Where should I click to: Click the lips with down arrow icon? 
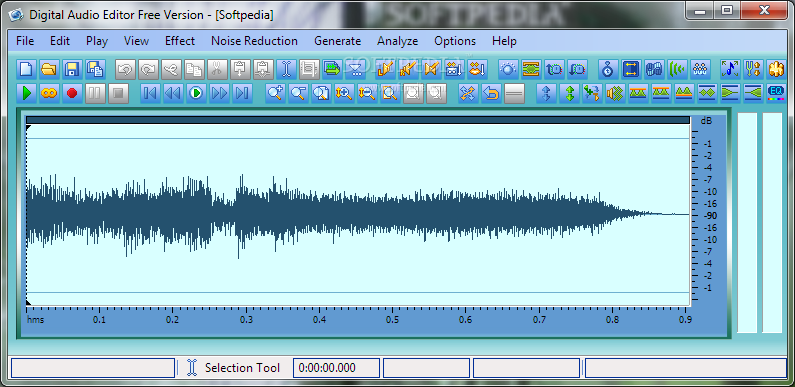tap(477, 69)
